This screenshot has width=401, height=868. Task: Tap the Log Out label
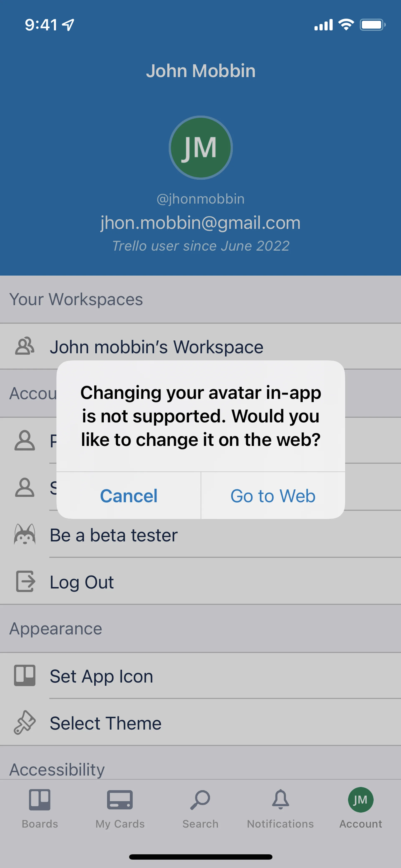point(81,582)
